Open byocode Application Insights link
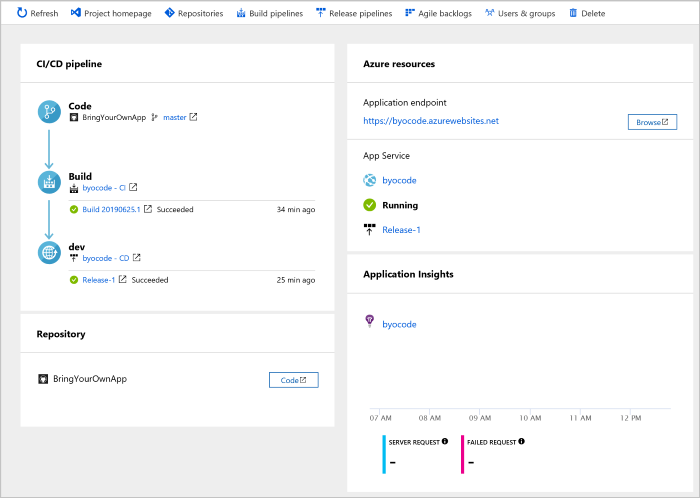The image size is (700, 498). [x=399, y=324]
